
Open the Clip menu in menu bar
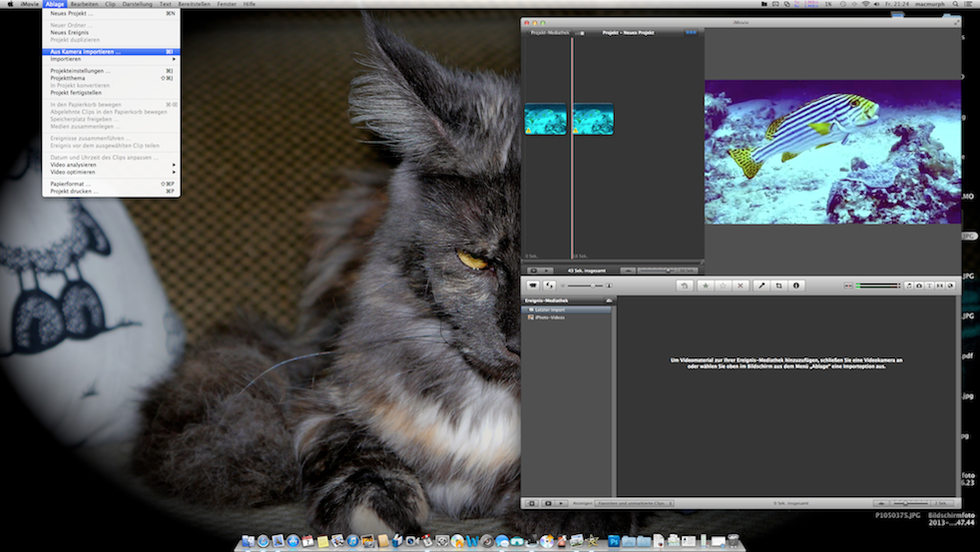[110, 4]
